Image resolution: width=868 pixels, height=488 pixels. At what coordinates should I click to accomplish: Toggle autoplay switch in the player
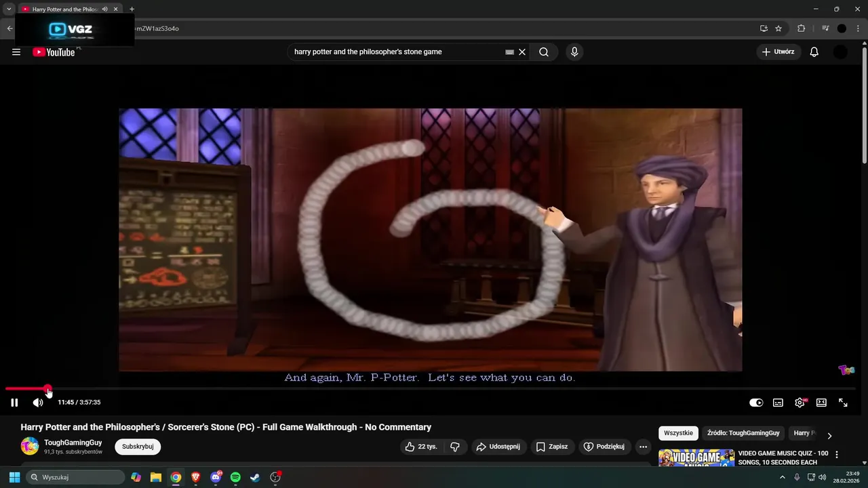(756, 403)
